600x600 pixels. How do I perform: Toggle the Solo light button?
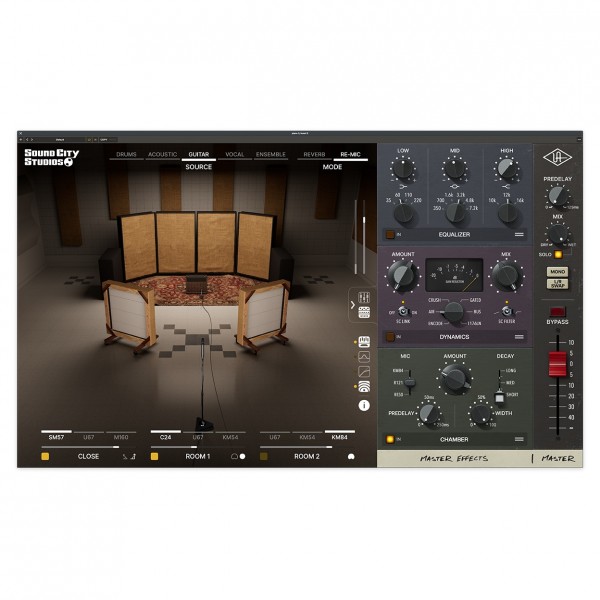pos(558,254)
